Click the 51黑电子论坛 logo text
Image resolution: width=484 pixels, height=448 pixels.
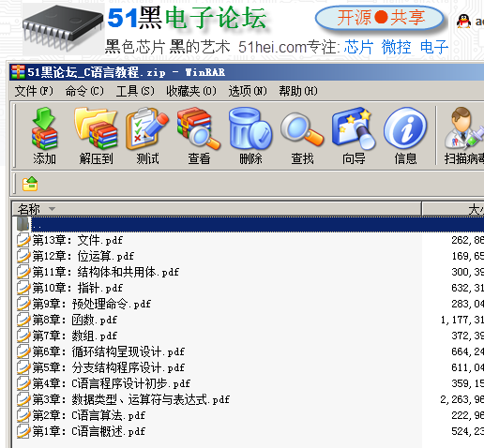click(187, 18)
